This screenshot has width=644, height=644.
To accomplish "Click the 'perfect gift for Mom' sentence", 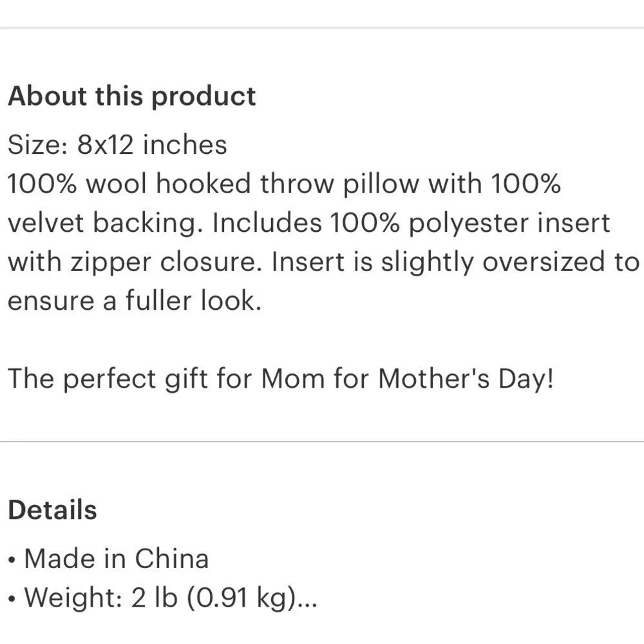I will [x=194, y=379].
